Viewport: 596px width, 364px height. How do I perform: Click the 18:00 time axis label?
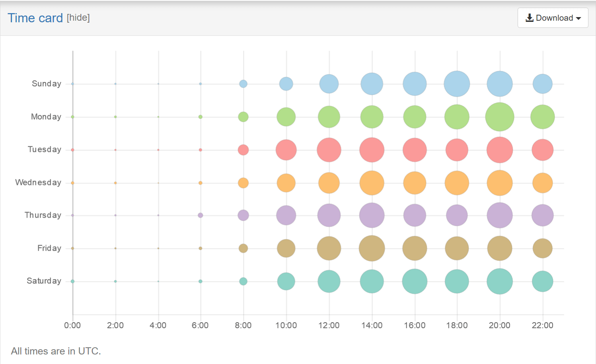pyautogui.click(x=457, y=325)
